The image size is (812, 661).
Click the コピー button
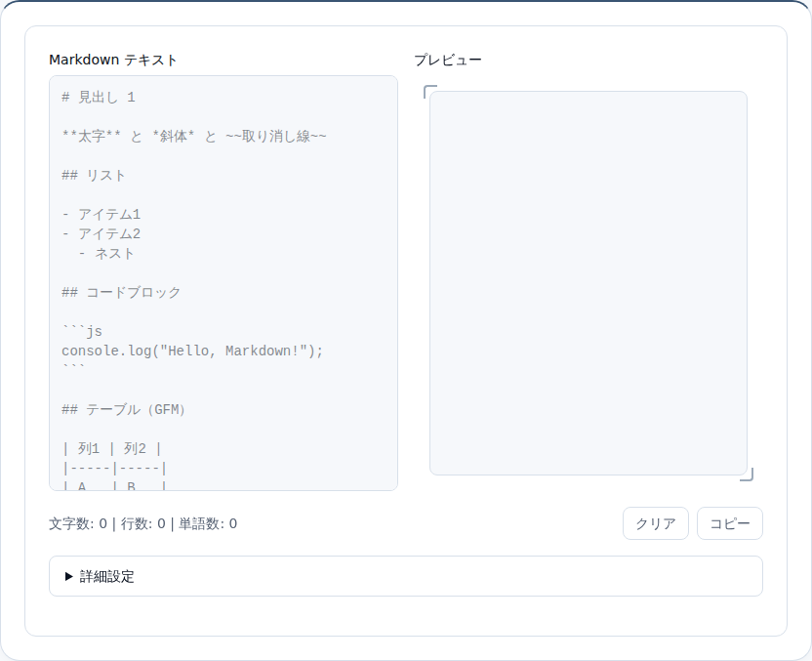[x=730, y=523]
